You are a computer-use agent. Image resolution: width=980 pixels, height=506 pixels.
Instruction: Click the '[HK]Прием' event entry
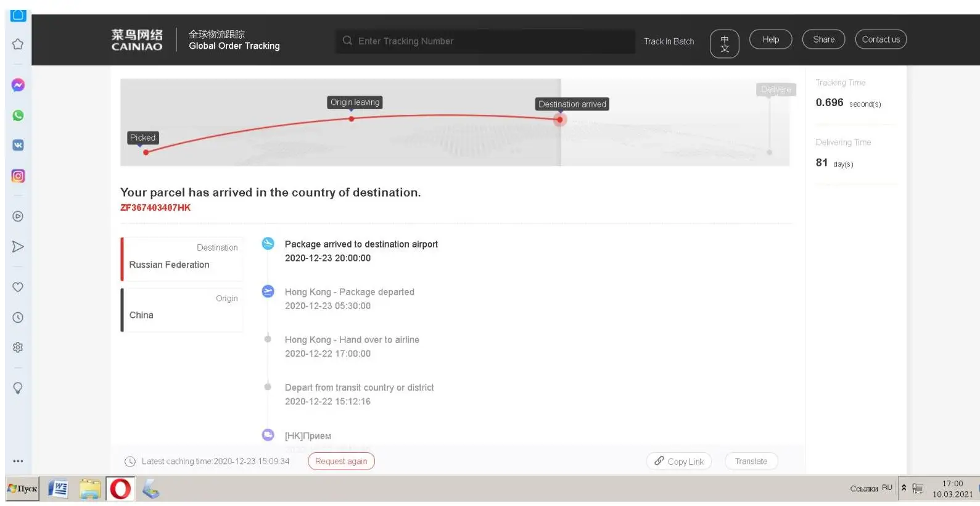point(308,436)
